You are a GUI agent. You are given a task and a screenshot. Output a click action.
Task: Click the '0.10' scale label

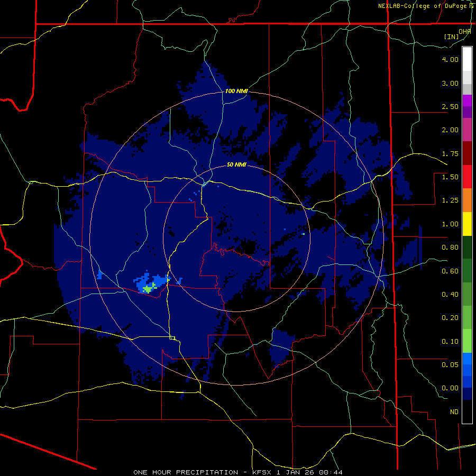450,341
